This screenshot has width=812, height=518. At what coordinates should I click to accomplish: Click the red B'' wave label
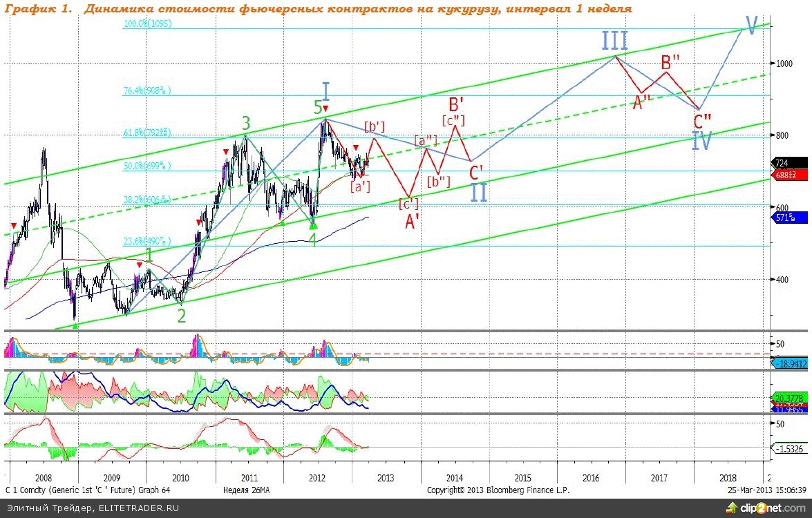point(672,61)
